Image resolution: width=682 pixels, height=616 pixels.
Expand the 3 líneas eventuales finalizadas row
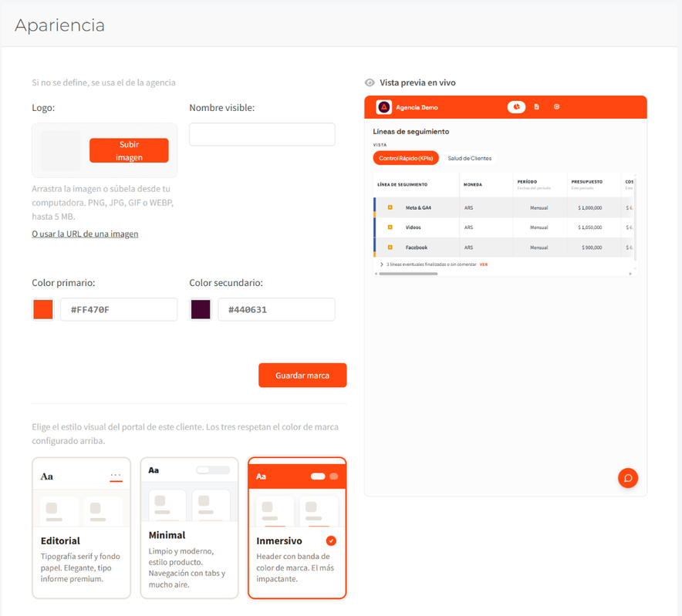(x=381, y=264)
